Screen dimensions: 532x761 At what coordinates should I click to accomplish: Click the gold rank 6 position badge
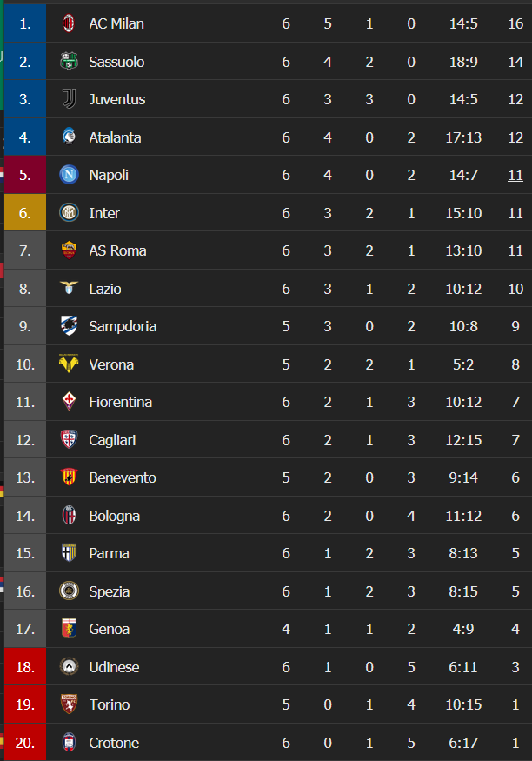tap(25, 213)
